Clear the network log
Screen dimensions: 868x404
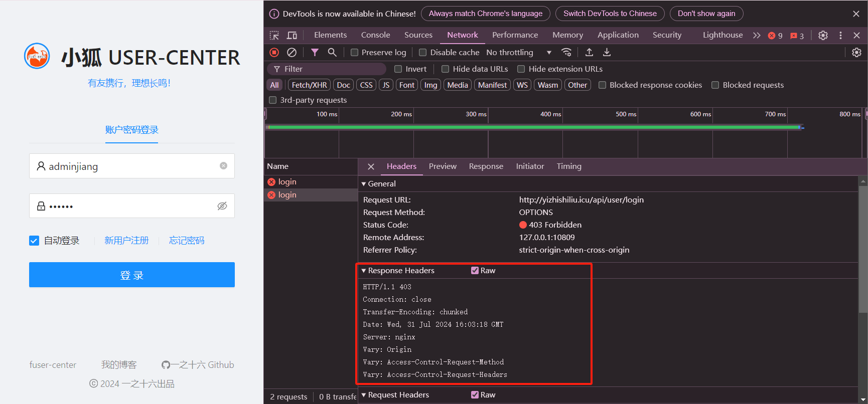(292, 52)
